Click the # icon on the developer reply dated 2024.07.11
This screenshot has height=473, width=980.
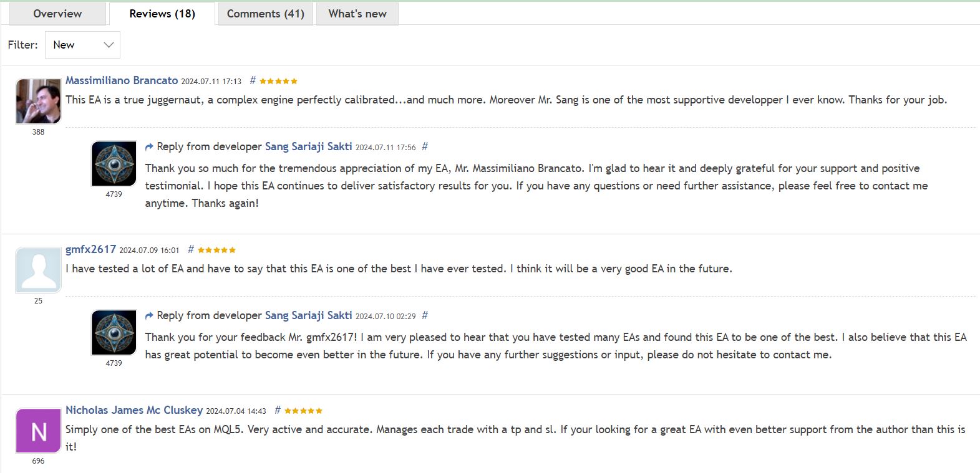click(425, 146)
